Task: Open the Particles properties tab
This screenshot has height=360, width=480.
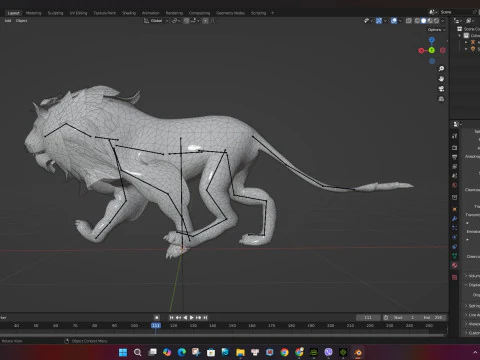Action: click(x=454, y=228)
